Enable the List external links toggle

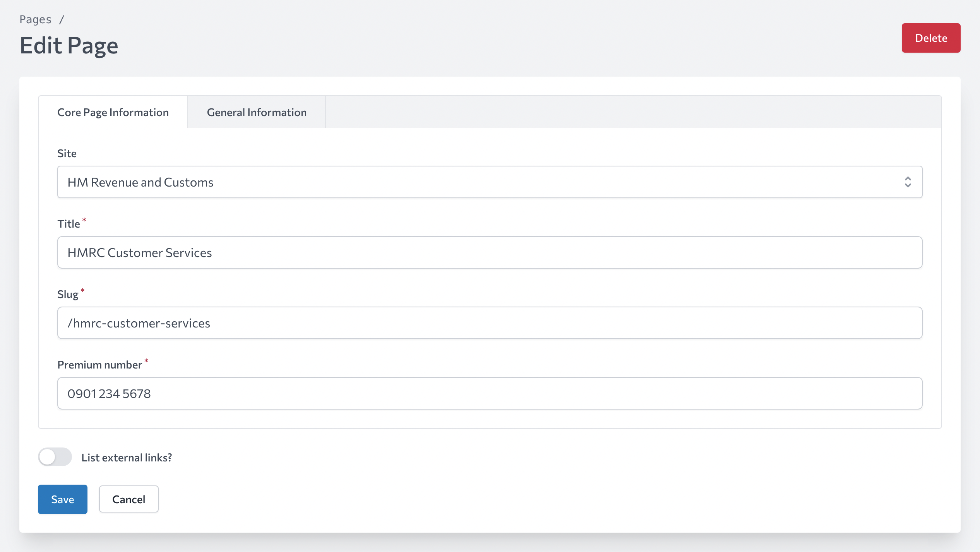tap(55, 457)
